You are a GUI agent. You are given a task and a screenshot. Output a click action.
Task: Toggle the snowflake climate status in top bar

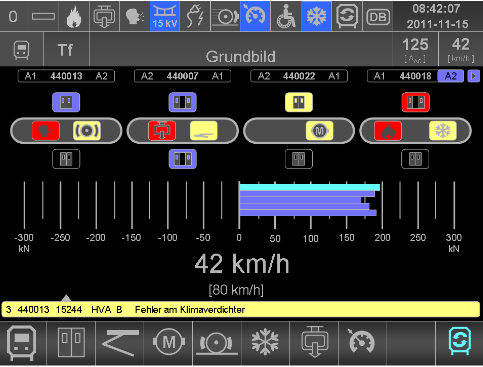316,16
